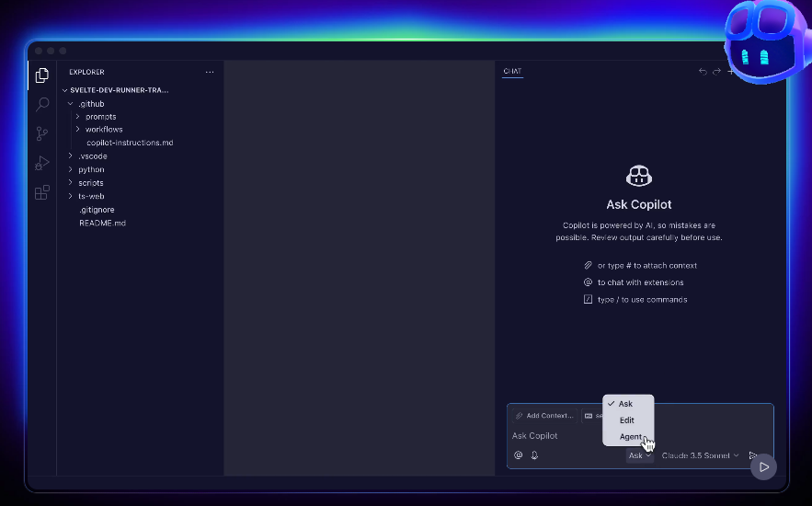Open the Claude 3.5 Sonnet model dropdown
This screenshot has height=506, width=812.
tap(700, 455)
